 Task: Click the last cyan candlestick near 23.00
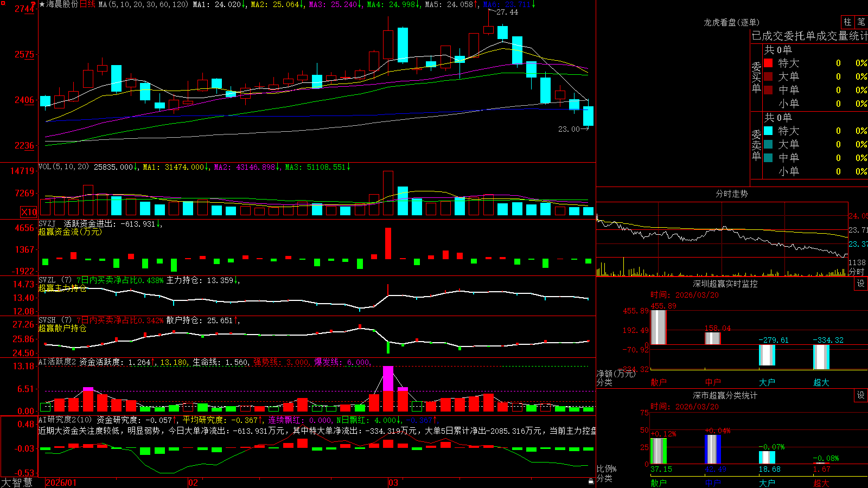pyautogui.click(x=588, y=115)
